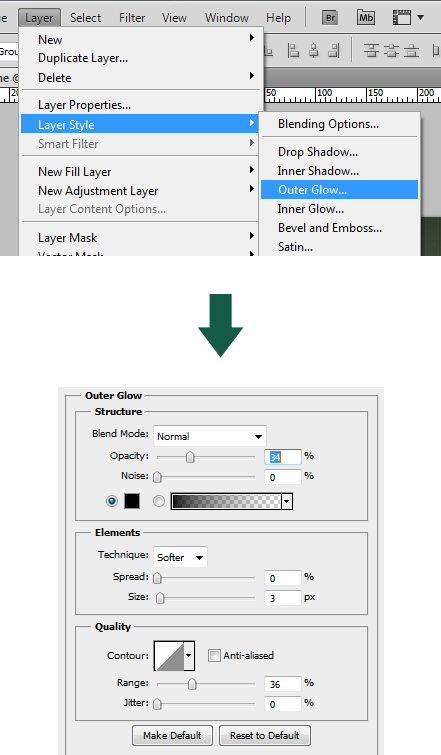Click the Reset to Default button

pyautogui.click(x=265, y=735)
